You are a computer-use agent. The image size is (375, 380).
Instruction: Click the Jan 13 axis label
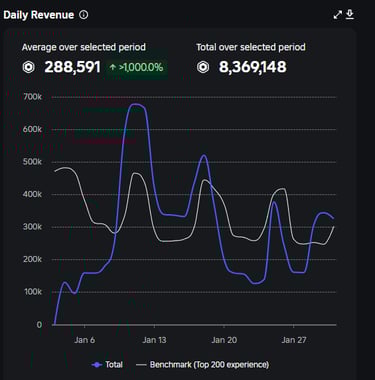154,340
